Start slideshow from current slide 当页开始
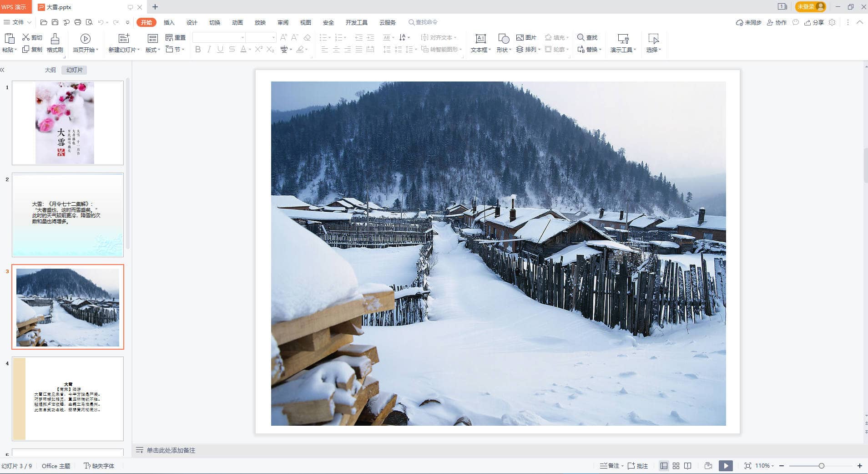The width and height of the screenshot is (868, 474). click(85, 43)
